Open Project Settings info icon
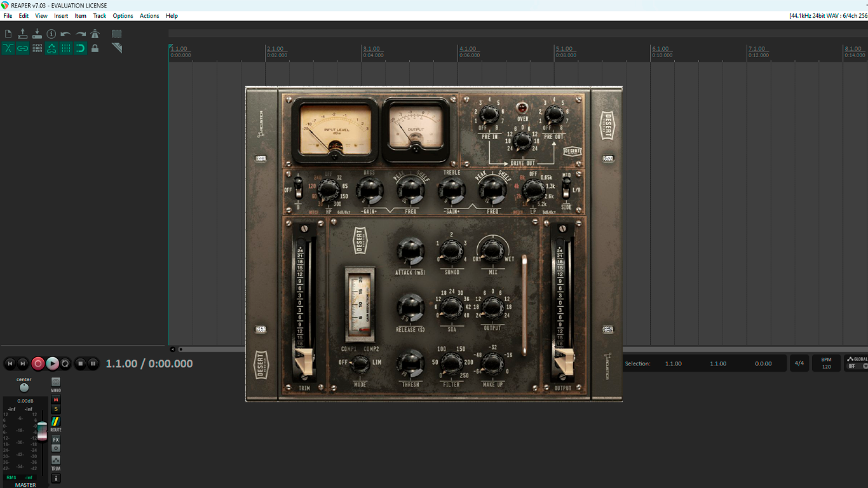 51,34
